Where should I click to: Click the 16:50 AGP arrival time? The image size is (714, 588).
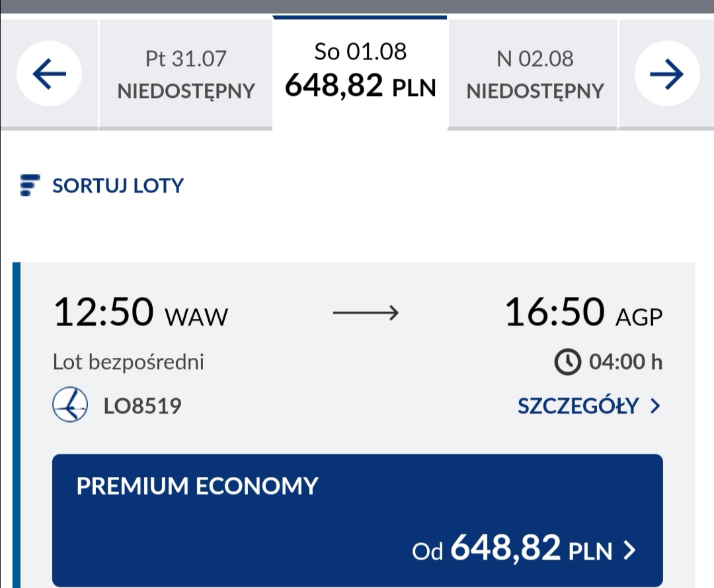[x=584, y=312]
